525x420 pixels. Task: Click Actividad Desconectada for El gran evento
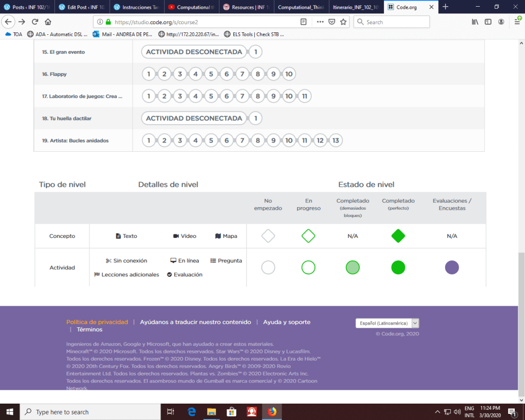coord(194,52)
